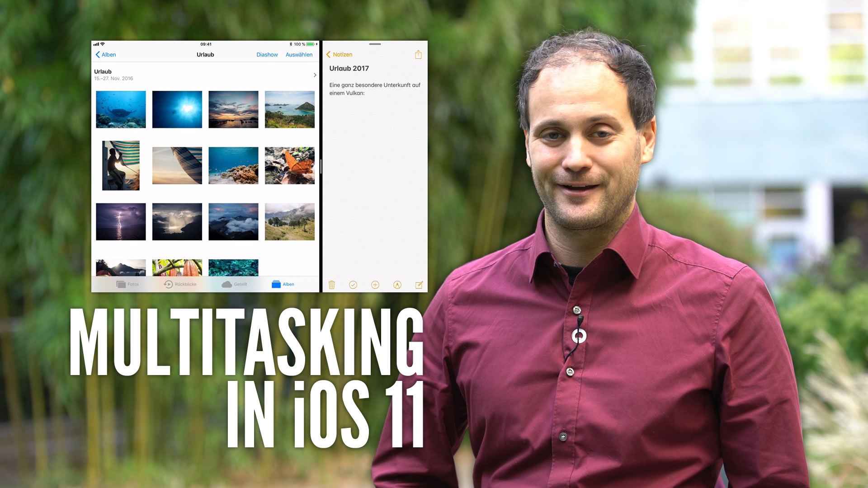Viewport: 868px width, 488px height.
Task: Switch to the Geteilt tab
Action: (x=234, y=284)
